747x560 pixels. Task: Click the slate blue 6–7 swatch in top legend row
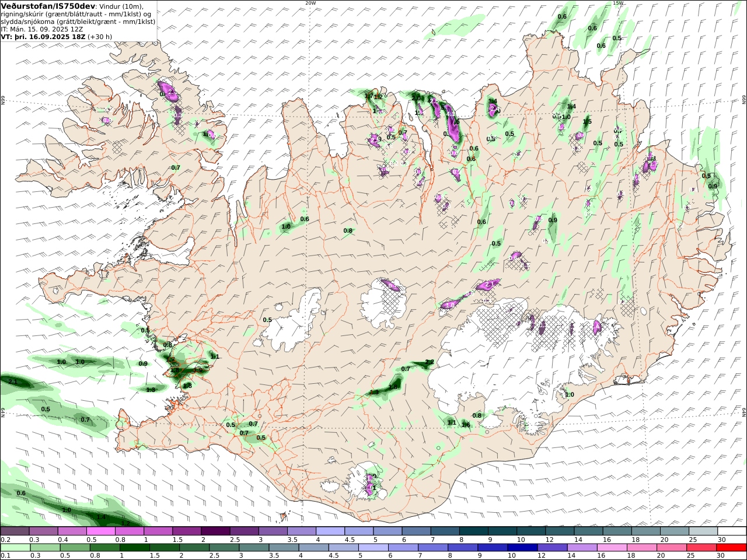pyautogui.click(x=417, y=531)
